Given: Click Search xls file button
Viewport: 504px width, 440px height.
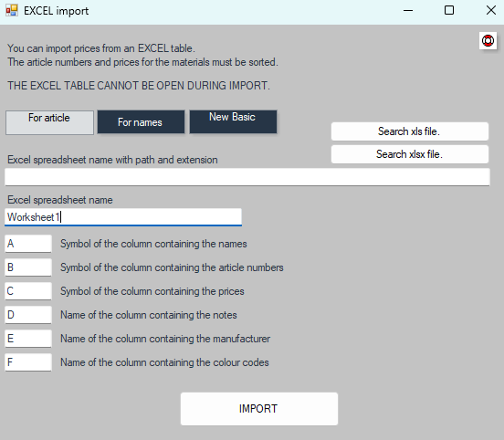Looking at the screenshot, I should click(x=410, y=131).
